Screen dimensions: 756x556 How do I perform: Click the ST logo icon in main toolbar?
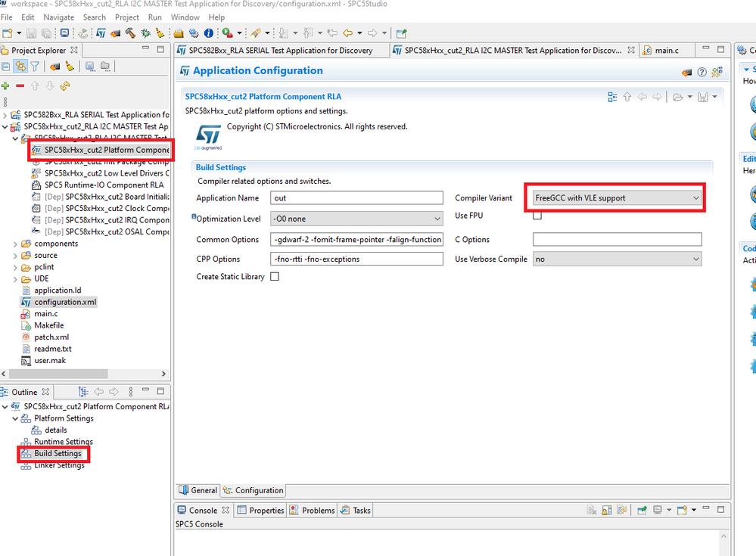101,33
